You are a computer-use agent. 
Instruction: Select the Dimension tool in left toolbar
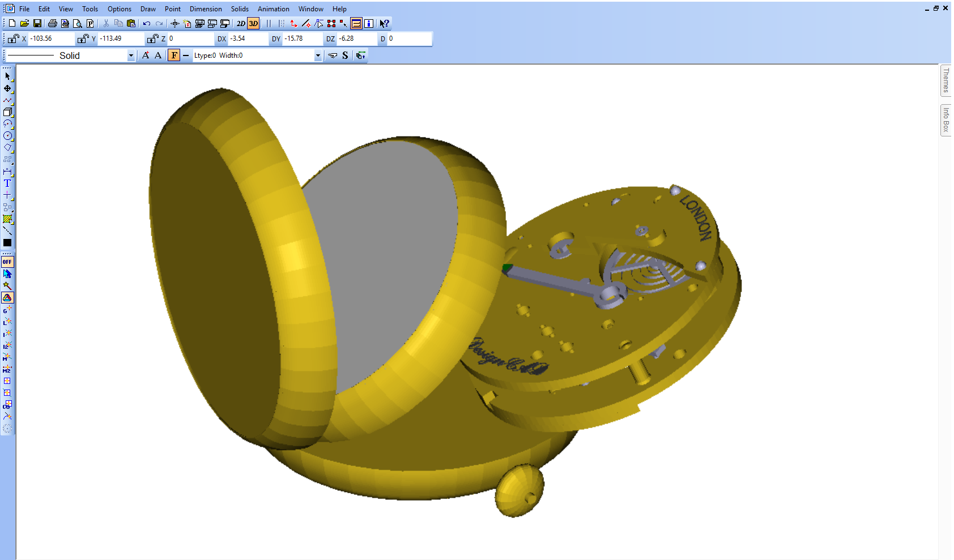7,172
